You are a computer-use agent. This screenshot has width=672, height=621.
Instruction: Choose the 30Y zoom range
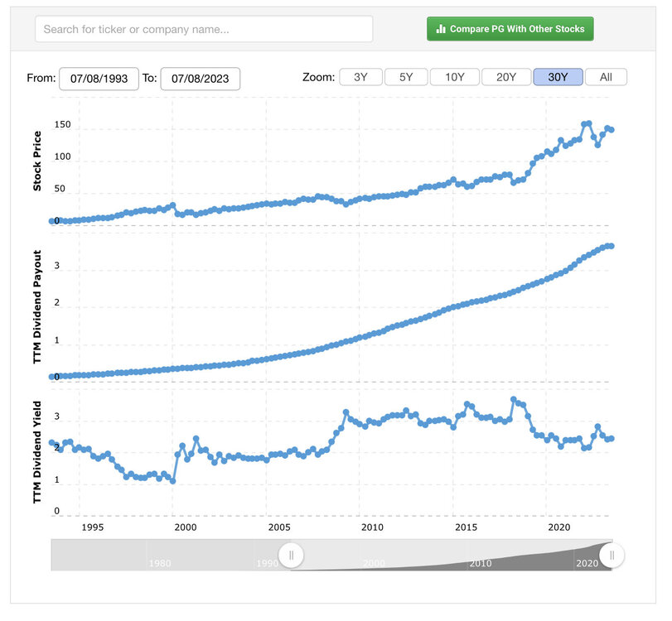point(558,77)
